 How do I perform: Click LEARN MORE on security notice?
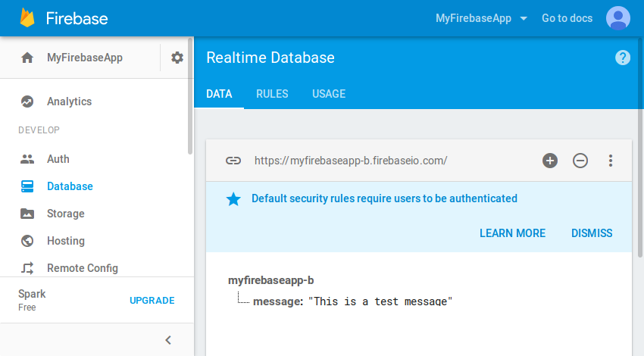[513, 233]
